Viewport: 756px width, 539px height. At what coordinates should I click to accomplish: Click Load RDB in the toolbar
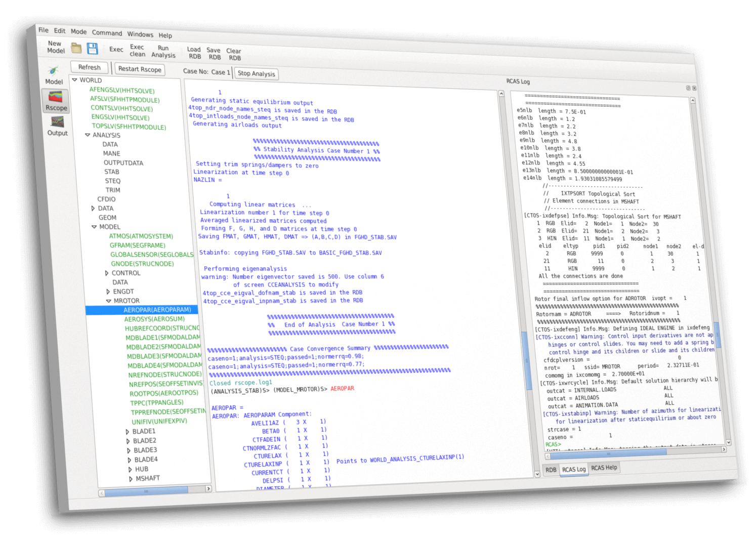pyautogui.click(x=194, y=53)
